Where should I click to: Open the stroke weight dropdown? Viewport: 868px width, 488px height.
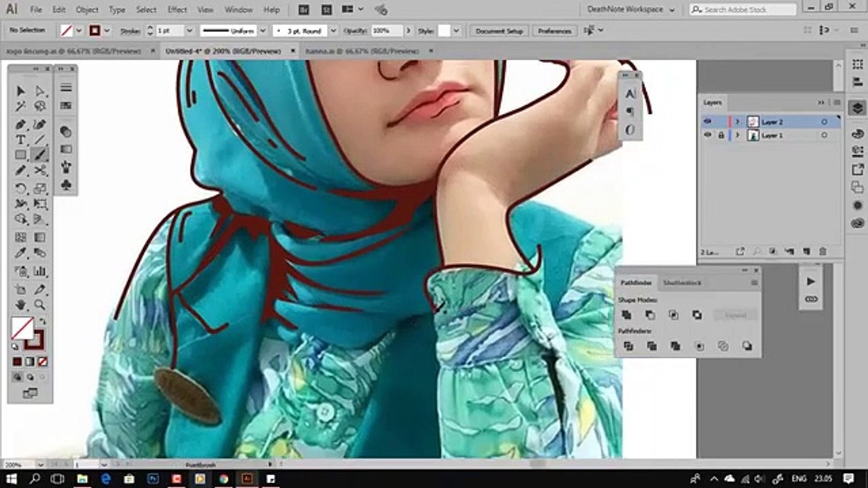tap(189, 30)
